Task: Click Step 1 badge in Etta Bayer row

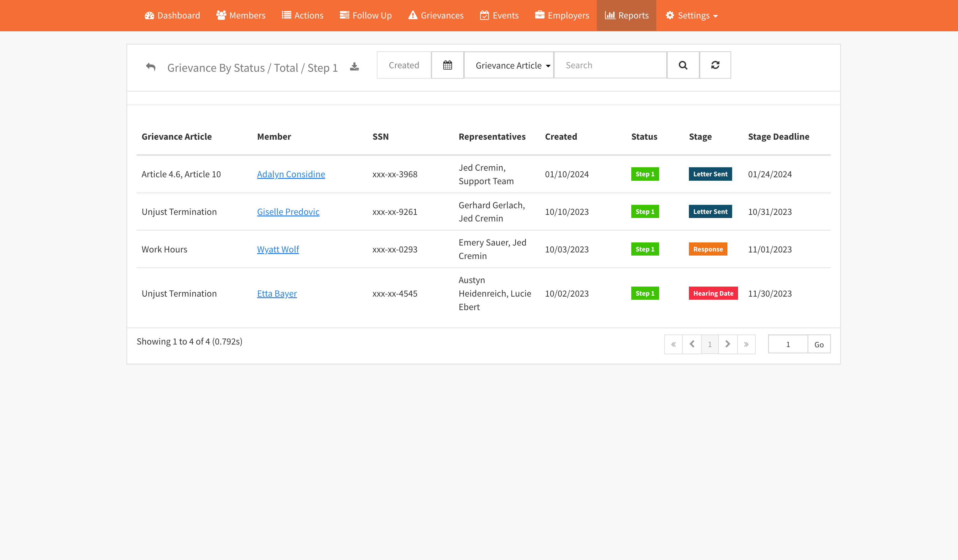Action: tap(645, 293)
